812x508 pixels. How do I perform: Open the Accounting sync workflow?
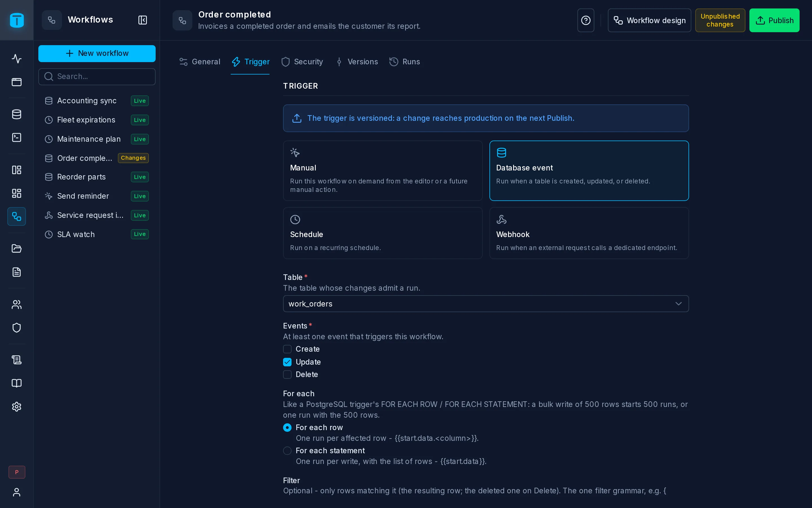(97, 101)
